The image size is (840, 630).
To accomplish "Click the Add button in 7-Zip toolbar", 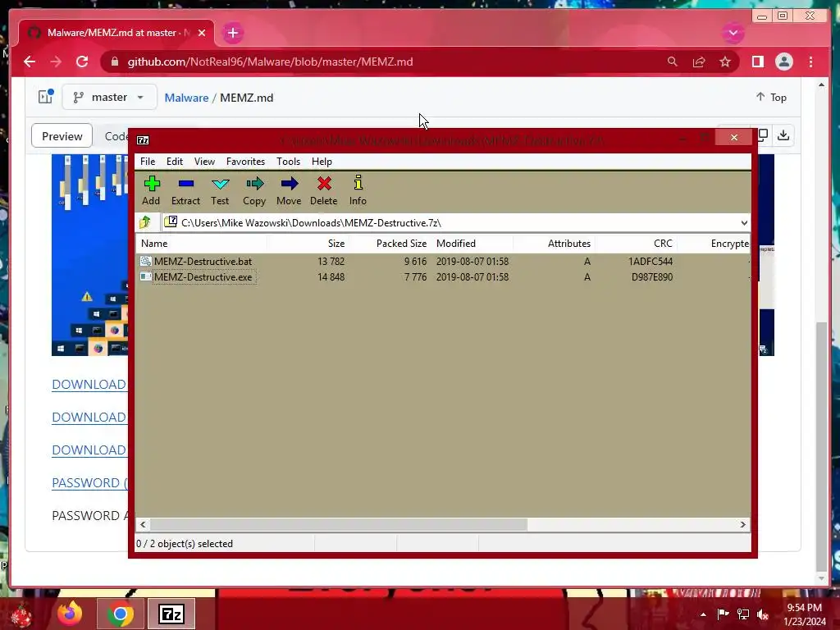I will pos(151,190).
